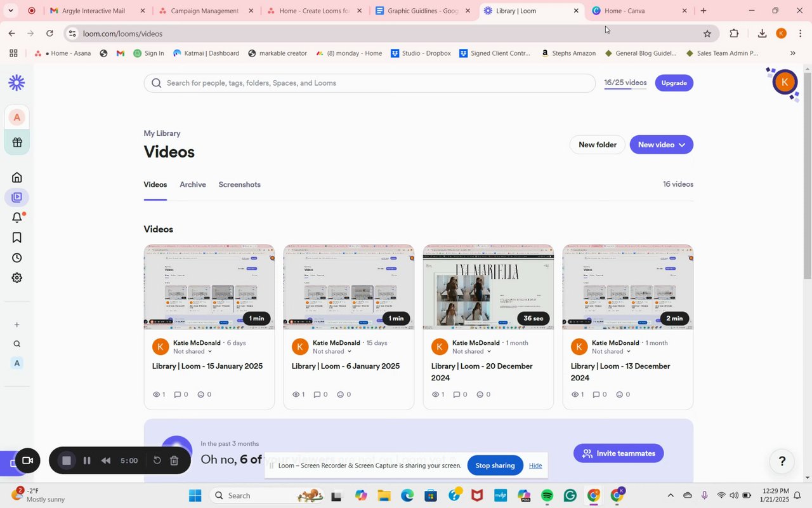Reload the page in Chrome

coord(49,34)
